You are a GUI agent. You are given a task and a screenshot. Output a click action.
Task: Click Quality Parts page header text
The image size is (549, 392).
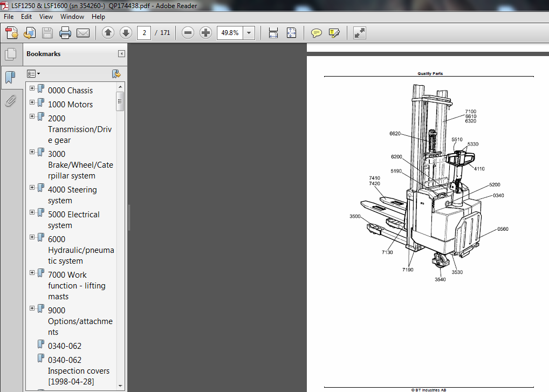click(x=430, y=73)
